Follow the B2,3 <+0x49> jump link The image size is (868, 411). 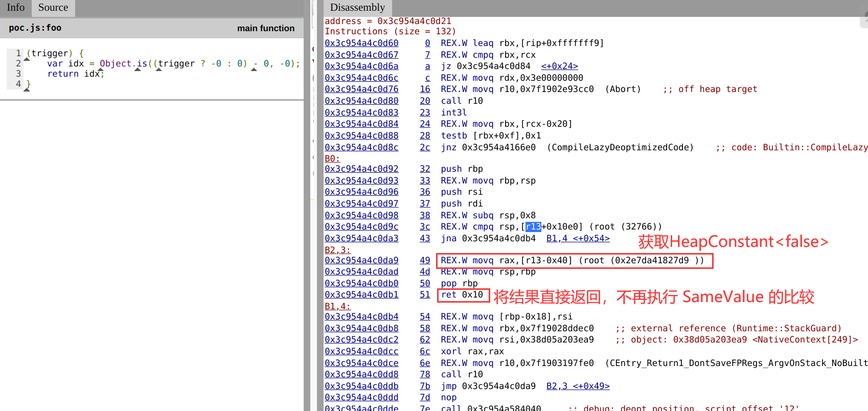click(x=578, y=386)
